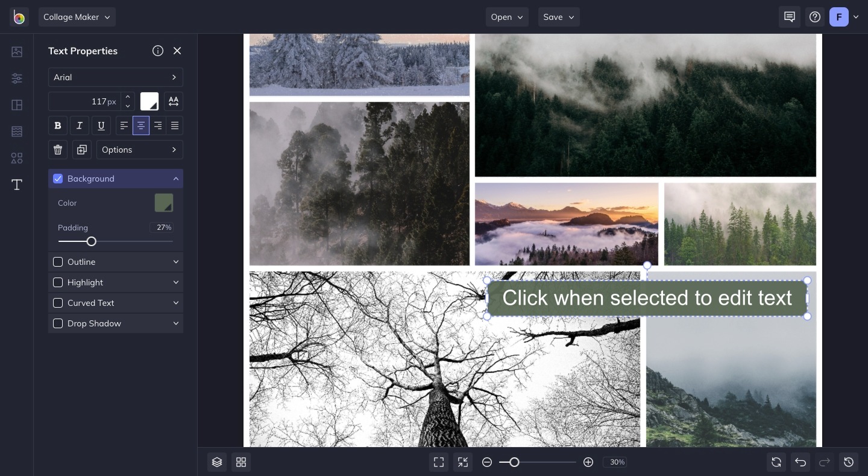Open the Layers panel icon
Image resolution: width=868 pixels, height=476 pixels.
coord(217,462)
